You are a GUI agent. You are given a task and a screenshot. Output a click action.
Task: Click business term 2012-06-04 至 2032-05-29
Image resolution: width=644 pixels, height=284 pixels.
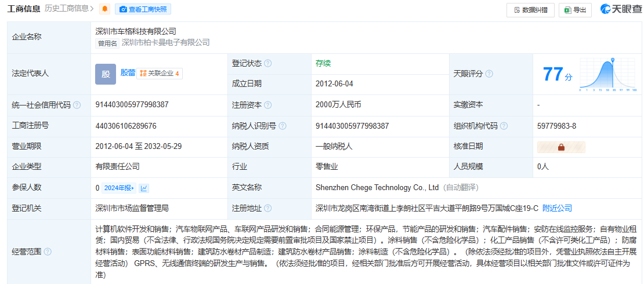pos(139,146)
